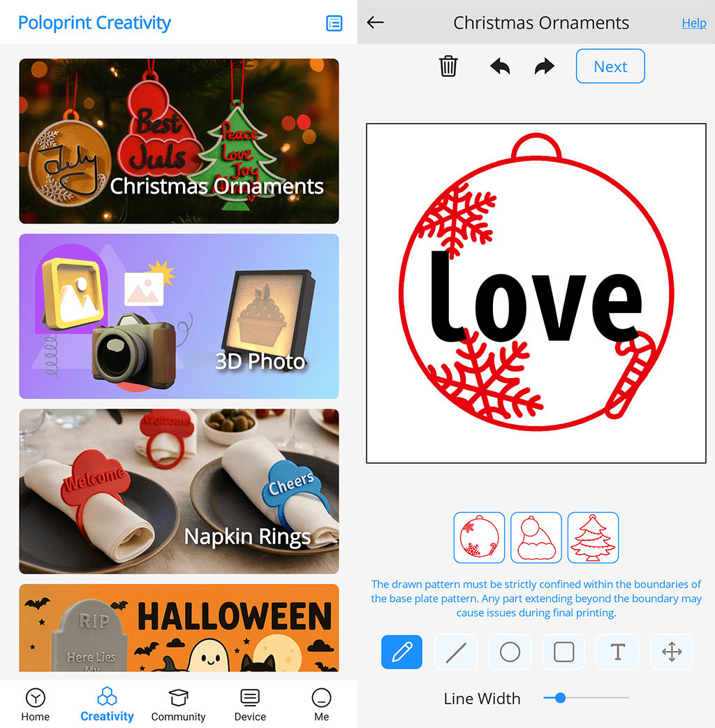Select the Pencil drawing tool
715x728 pixels.
pos(401,652)
